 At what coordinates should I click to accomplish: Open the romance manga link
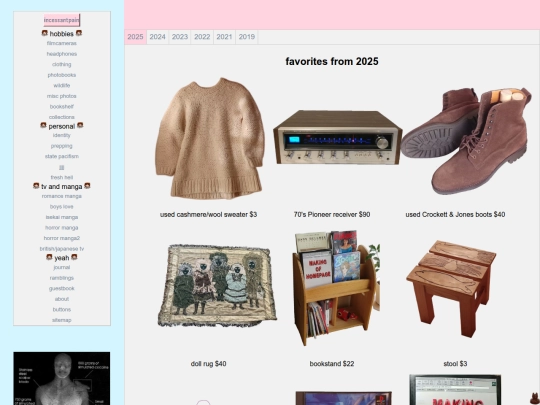pyautogui.click(x=62, y=196)
